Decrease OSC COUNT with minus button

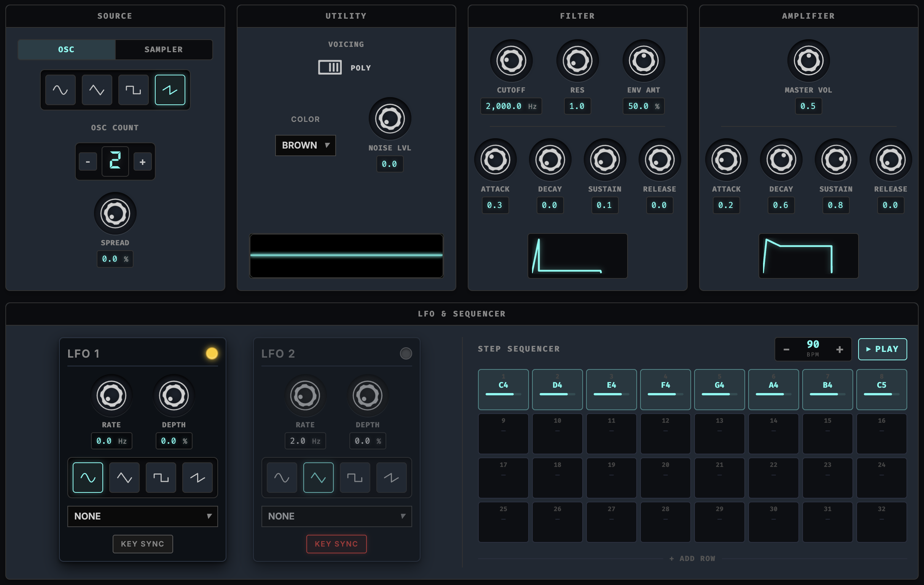[x=88, y=162]
